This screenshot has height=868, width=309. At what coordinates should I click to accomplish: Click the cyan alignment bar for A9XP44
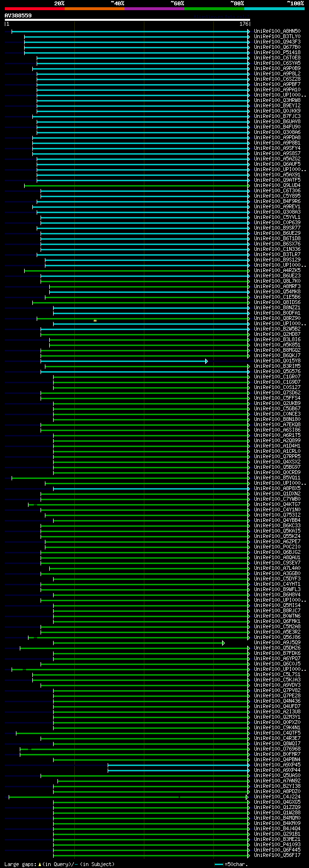[x=178, y=770]
